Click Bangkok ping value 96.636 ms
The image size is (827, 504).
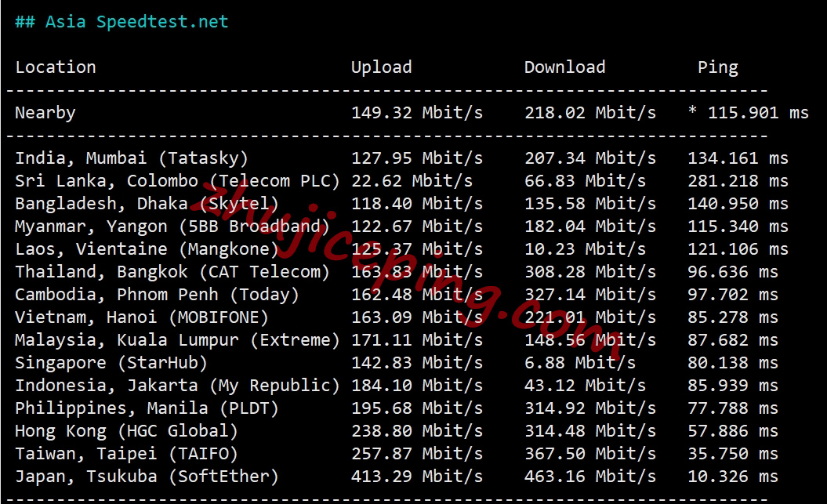(733, 271)
